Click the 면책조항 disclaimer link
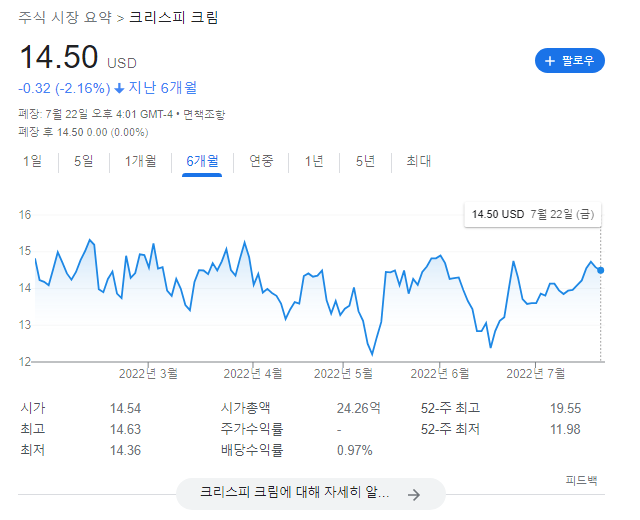This screenshot has width=640, height=520. coord(204,114)
